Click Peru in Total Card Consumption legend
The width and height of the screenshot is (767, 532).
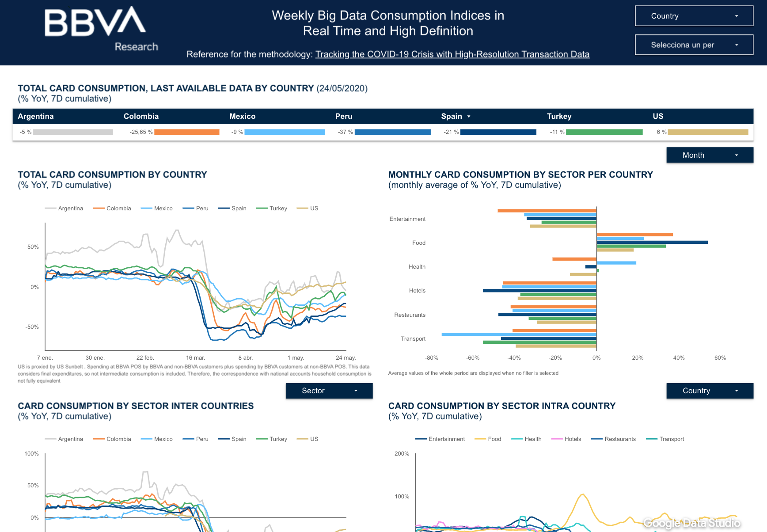tap(196, 208)
